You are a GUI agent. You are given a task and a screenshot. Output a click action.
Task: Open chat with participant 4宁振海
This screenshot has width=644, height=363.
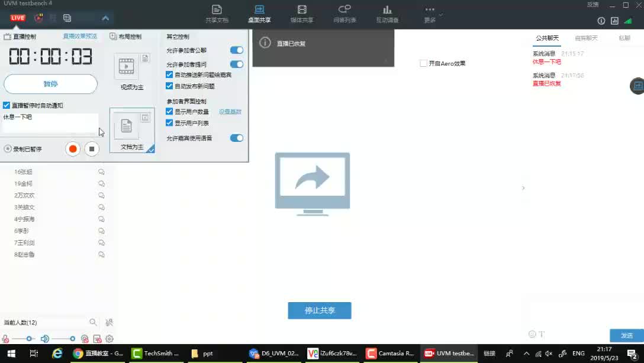click(x=101, y=219)
